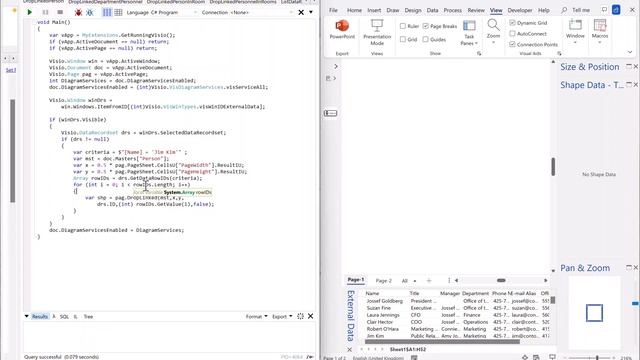640x360 pixels.
Task: Toggle the Dynamic Grid checkbox
Action: coord(512,23)
